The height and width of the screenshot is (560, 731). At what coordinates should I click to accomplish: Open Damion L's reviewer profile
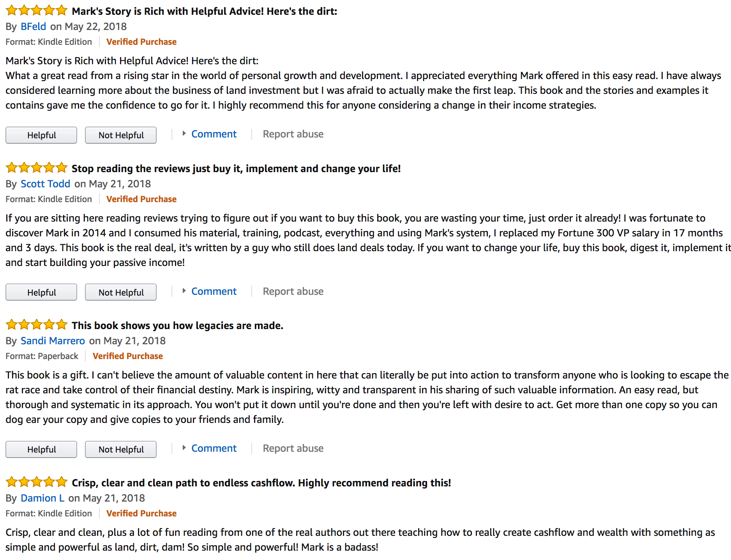(42, 498)
